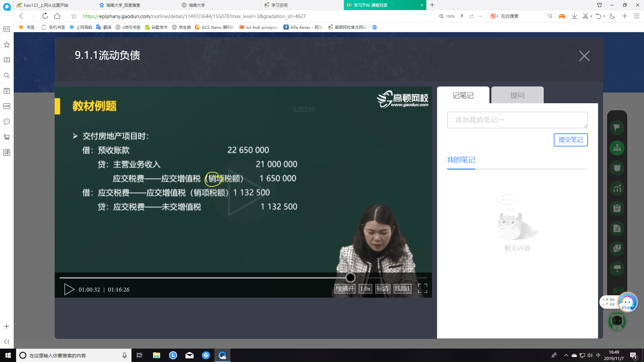This screenshot has height=362, width=644.
Task: Switch to the 提问 tab
Action: tap(517, 96)
